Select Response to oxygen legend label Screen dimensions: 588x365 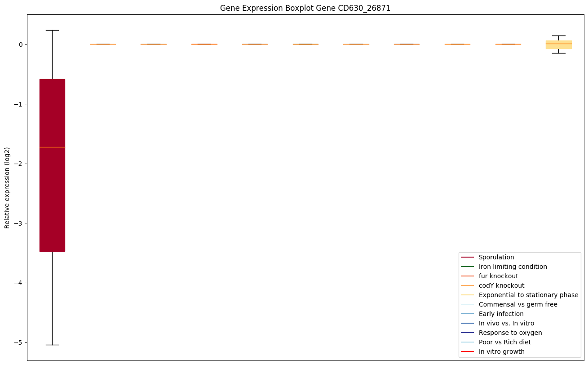[x=510, y=333]
